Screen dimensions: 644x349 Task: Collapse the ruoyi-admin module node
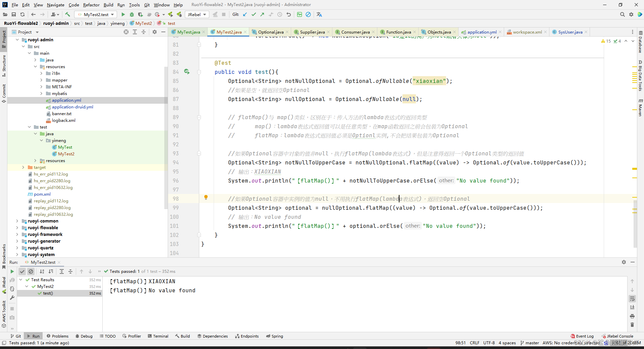coord(17,40)
